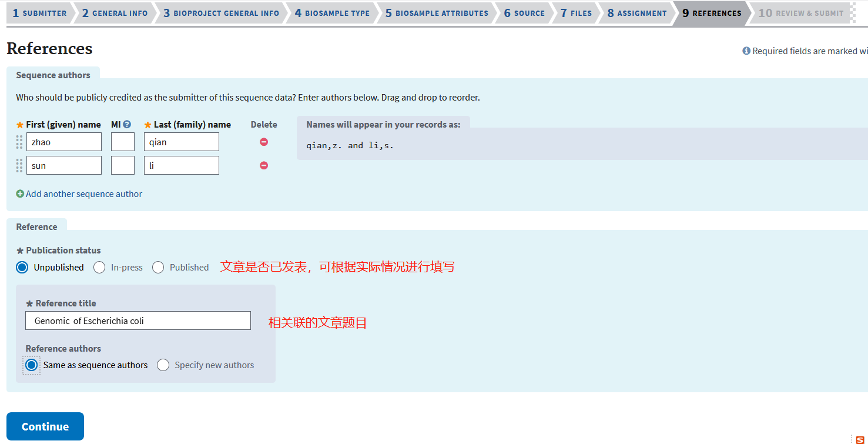Select step 9 References tab
Viewport: 868px width, 444px height.
click(712, 13)
